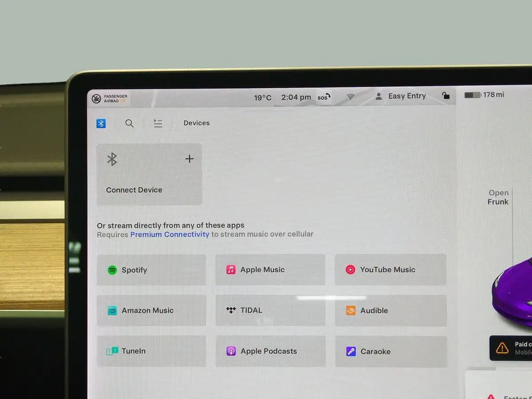This screenshot has height=399, width=532.
Task: Tap the warning triangle alert icon
Action: 502,348
